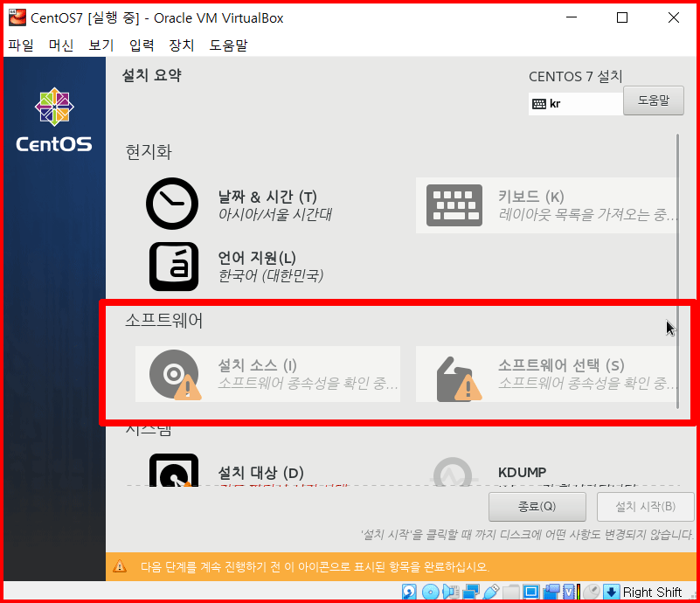Open the Software Selection package icon
700x603 pixels.
tap(458, 378)
